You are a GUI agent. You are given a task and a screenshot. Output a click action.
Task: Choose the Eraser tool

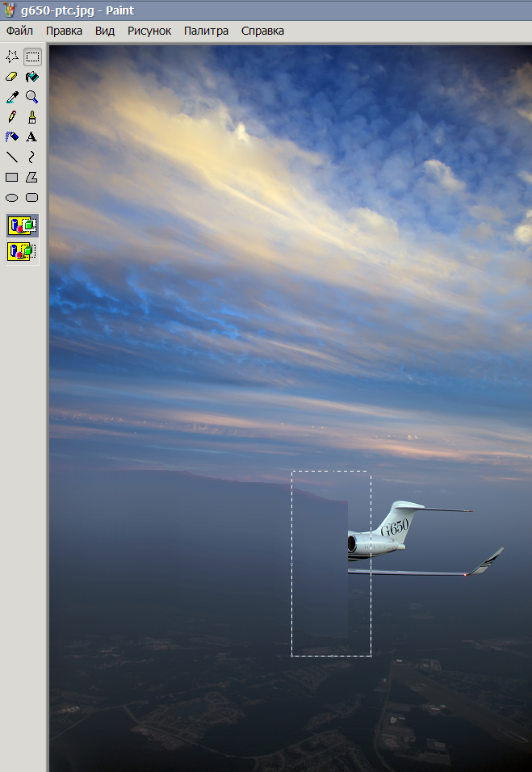[x=12, y=77]
